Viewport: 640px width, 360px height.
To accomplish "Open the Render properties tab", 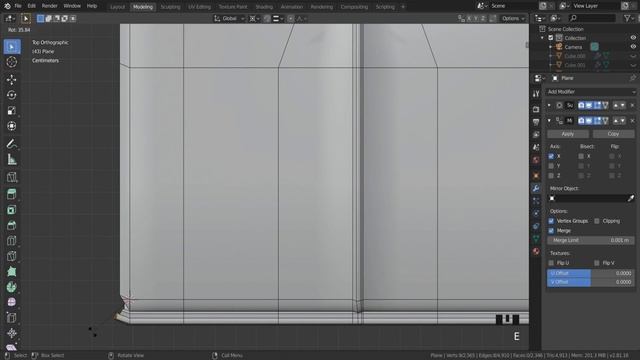I will (x=536, y=109).
